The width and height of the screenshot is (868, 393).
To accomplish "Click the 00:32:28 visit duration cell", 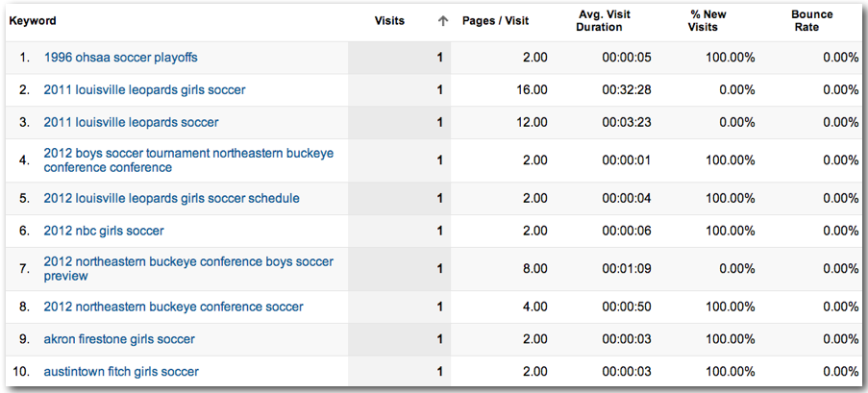I will click(x=627, y=89).
